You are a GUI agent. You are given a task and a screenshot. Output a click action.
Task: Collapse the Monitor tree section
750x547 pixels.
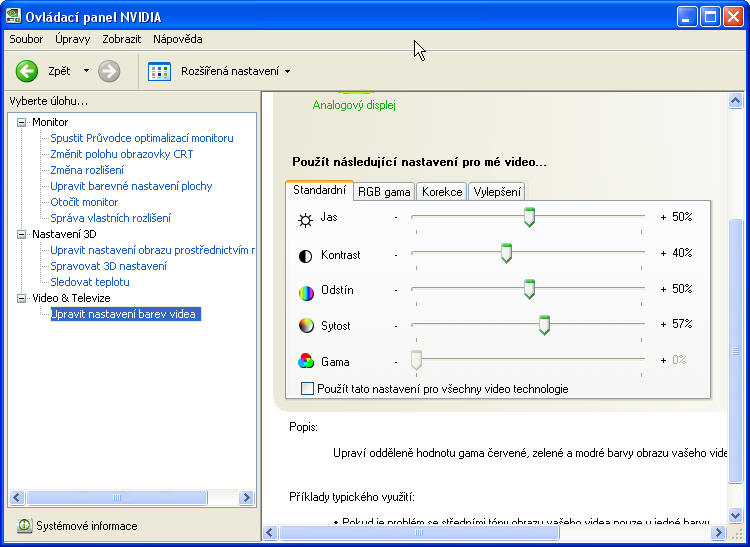click(22, 122)
